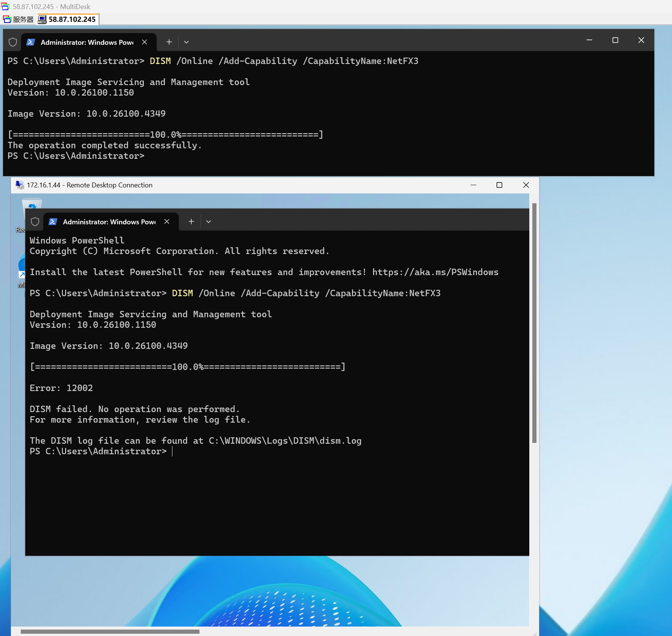The image size is (672, 636).
Task: Click the 'Error: 12002' text line
Action: coord(61,388)
